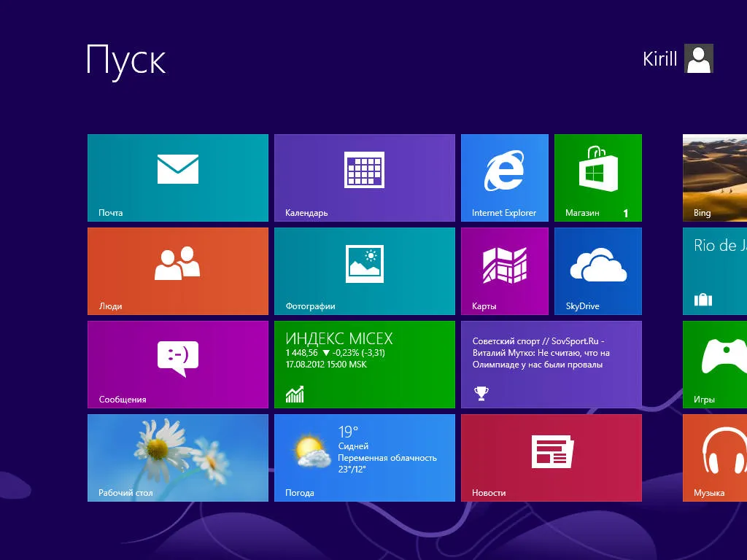The image size is (747, 560).
Task: Open the Рабочий стол desktop tile
Action: (x=178, y=458)
